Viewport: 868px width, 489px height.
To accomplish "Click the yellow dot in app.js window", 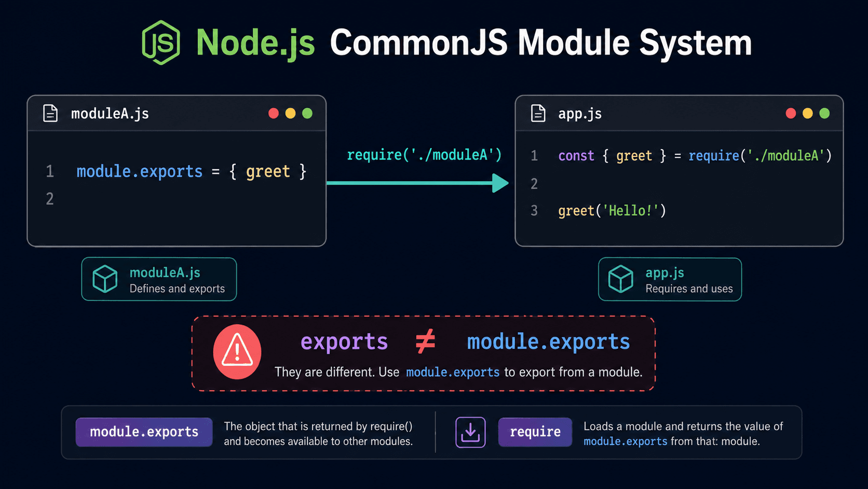I will tap(808, 113).
